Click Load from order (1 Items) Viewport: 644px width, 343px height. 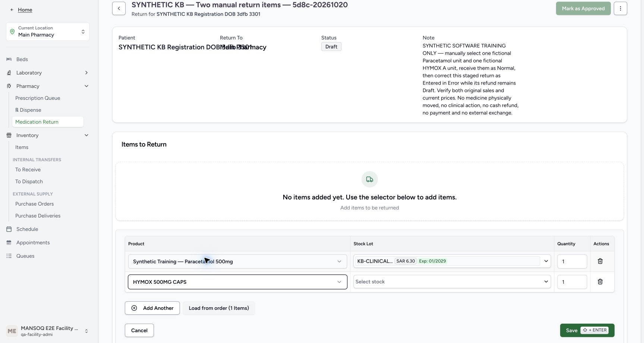[x=219, y=308]
